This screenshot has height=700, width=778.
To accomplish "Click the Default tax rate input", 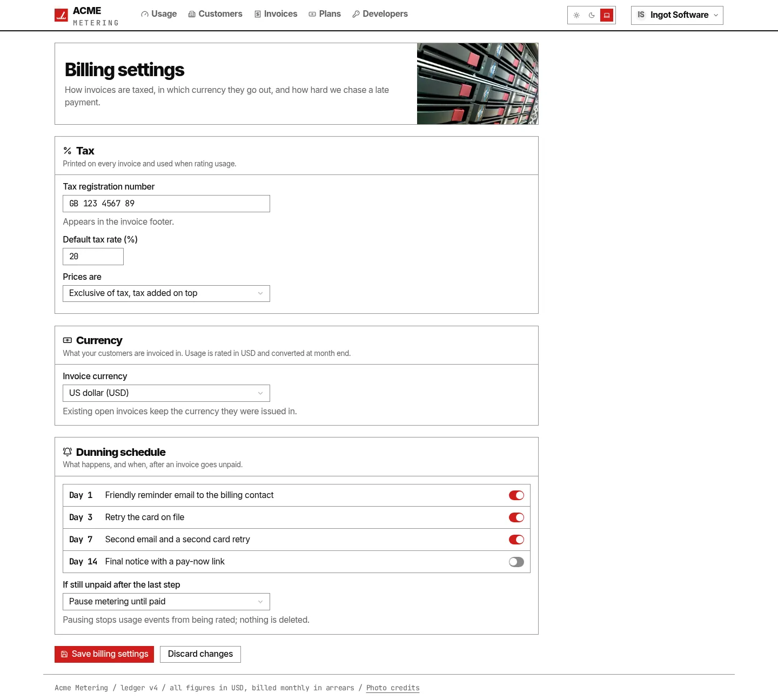I will point(93,257).
